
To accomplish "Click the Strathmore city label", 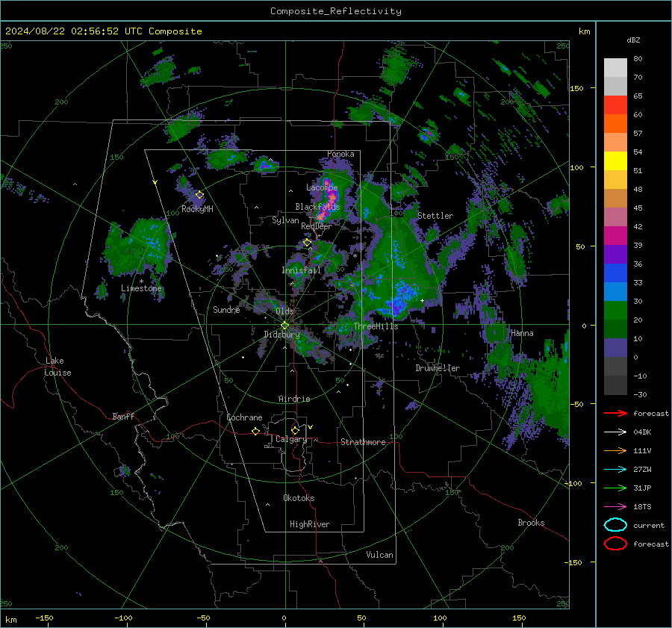I will [363, 442].
